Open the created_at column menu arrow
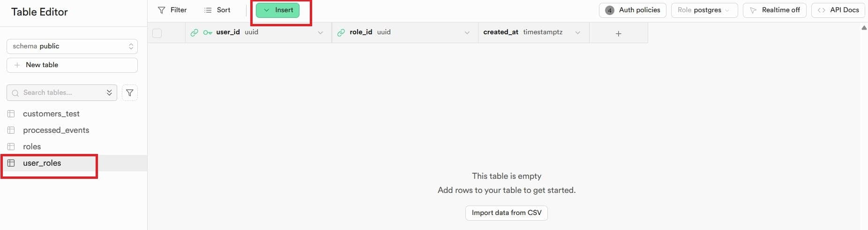868x230 pixels. point(578,32)
